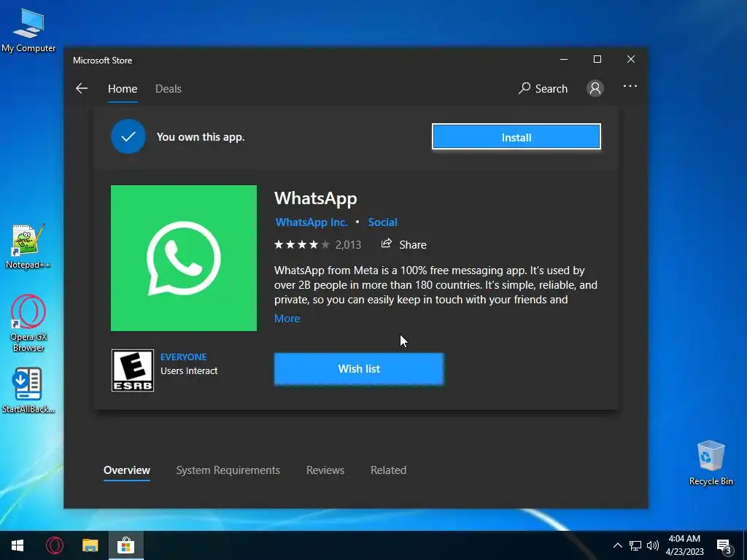The height and width of the screenshot is (560, 747).
Task: Open the user account profile icon
Action: coord(595,88)
